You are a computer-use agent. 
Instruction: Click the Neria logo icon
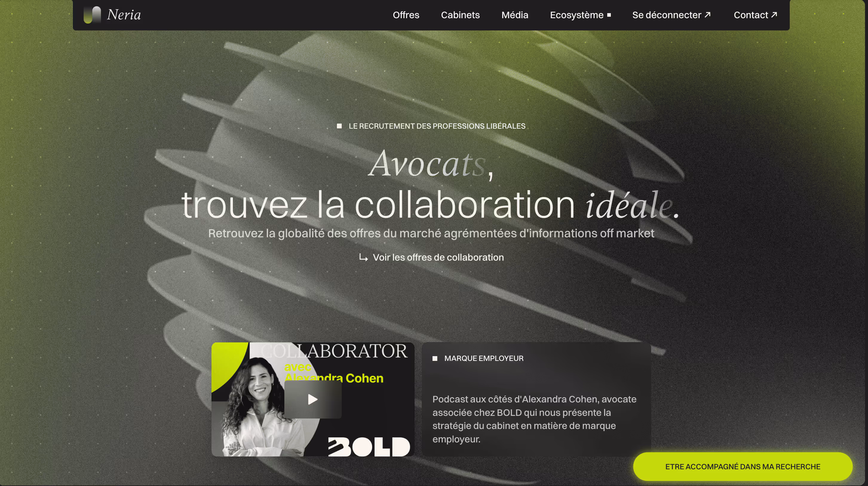[92, 15]
